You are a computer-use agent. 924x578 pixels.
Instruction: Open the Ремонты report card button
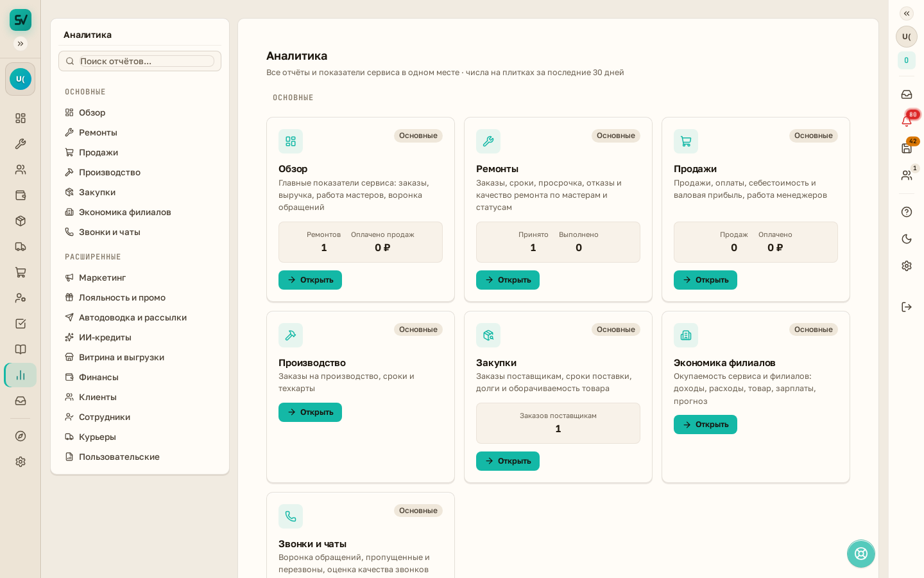click(x=508, y=280)
